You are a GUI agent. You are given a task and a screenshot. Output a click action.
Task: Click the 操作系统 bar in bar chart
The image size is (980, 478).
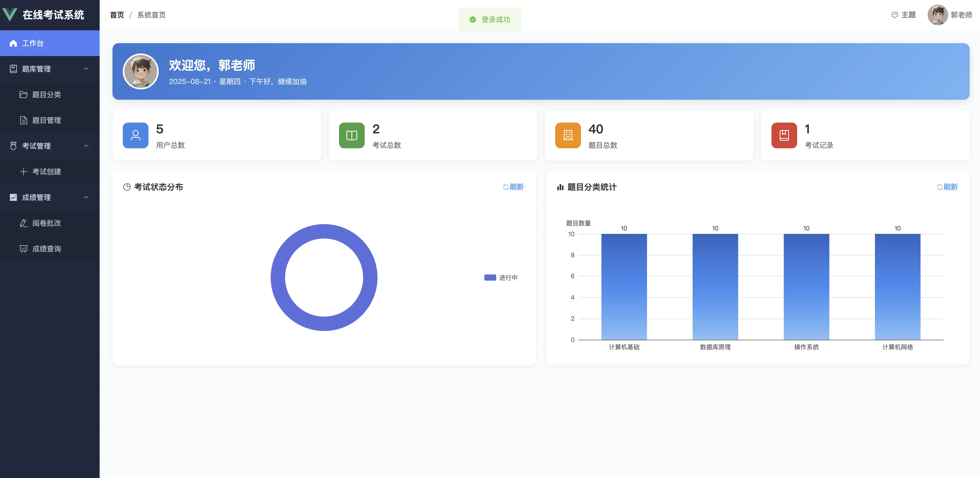(x=806, y=286)
